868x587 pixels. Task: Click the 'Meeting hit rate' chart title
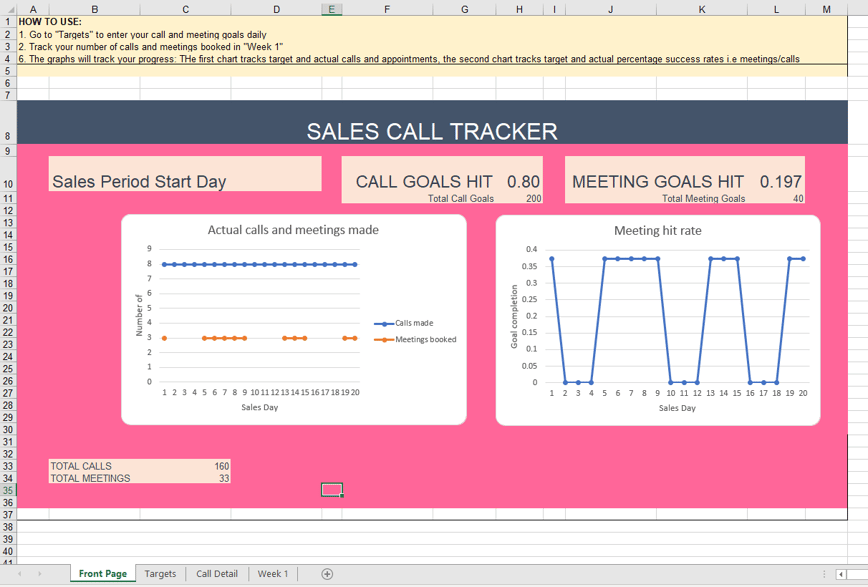658,230
